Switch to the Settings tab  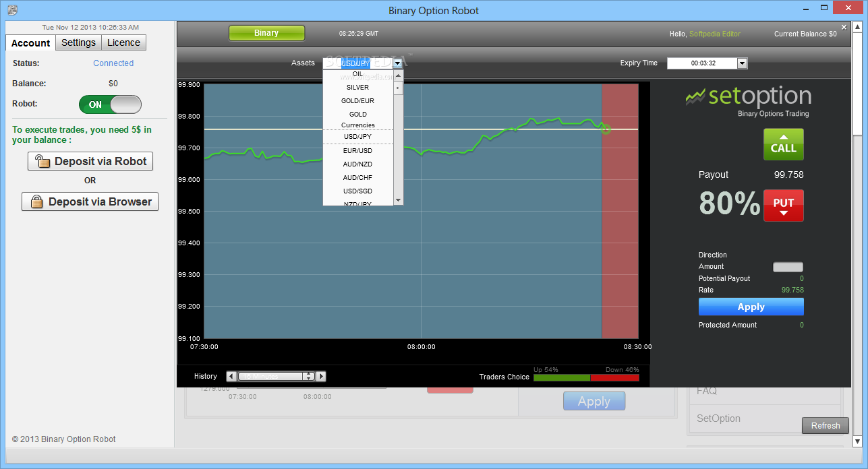78,42
